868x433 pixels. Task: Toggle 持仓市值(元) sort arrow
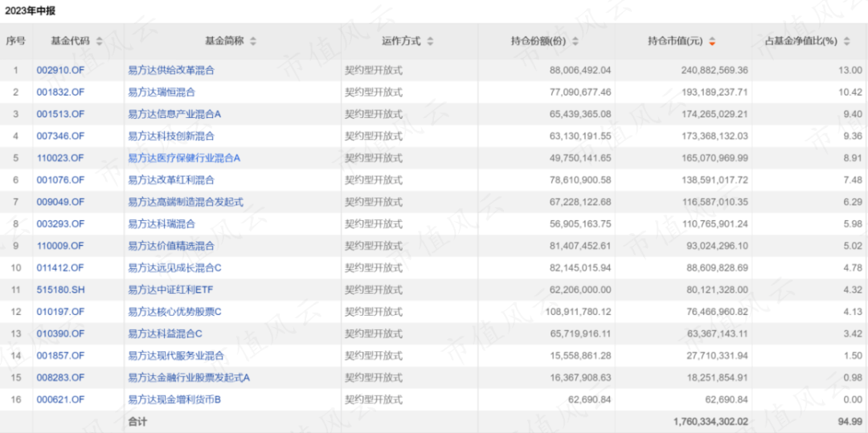pos(712,41)
